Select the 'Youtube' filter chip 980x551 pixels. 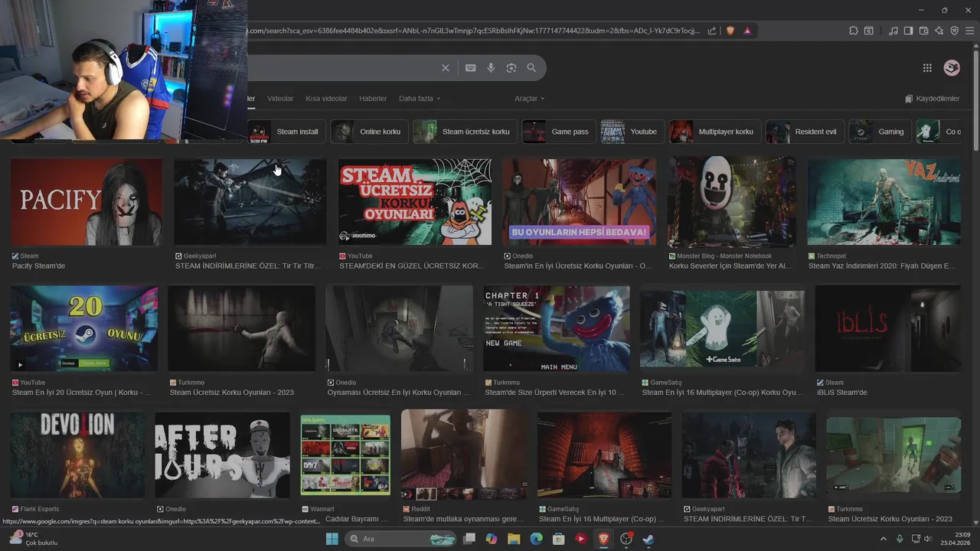coord(633,132)
